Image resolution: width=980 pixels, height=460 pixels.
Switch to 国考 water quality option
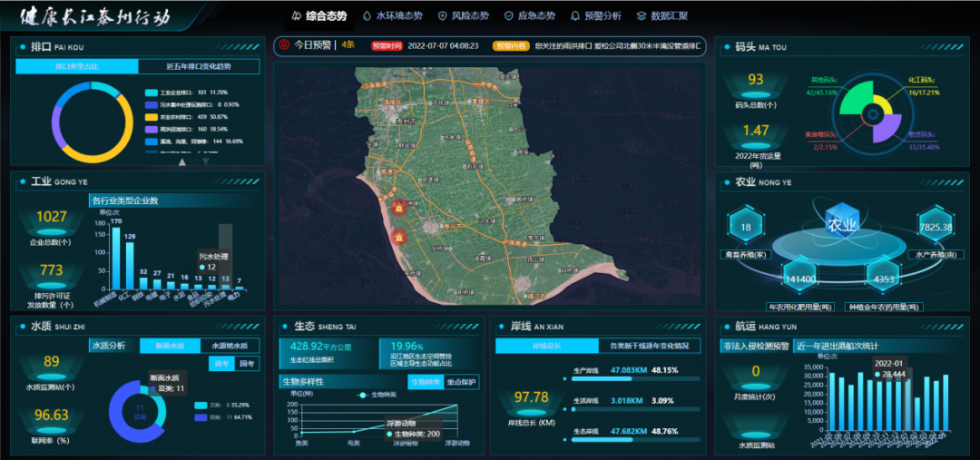click(246, 364)
